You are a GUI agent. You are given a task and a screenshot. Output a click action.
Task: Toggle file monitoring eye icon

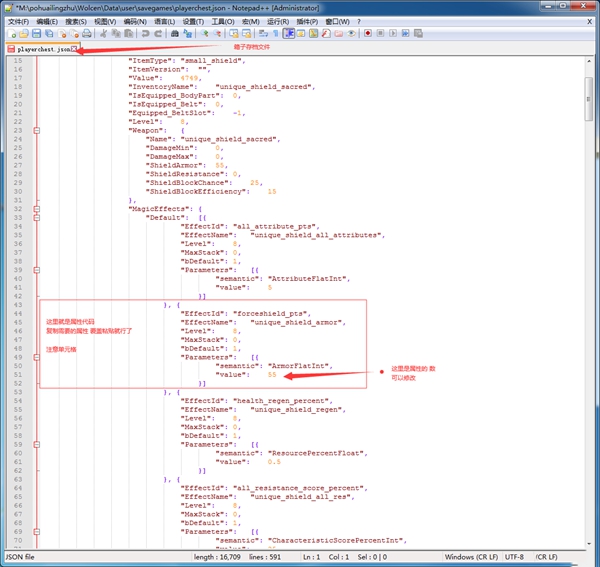click(x=351, y=34)
